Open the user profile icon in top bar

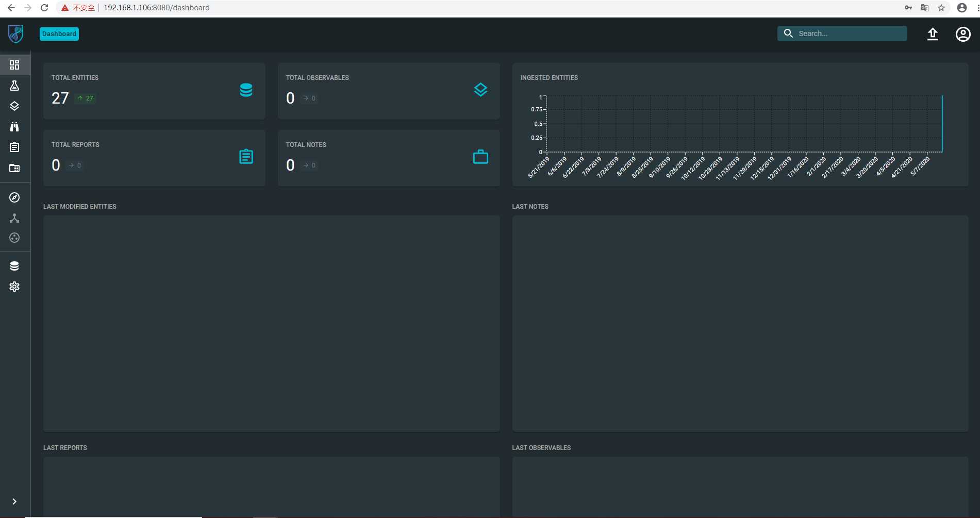coord(963,34)
